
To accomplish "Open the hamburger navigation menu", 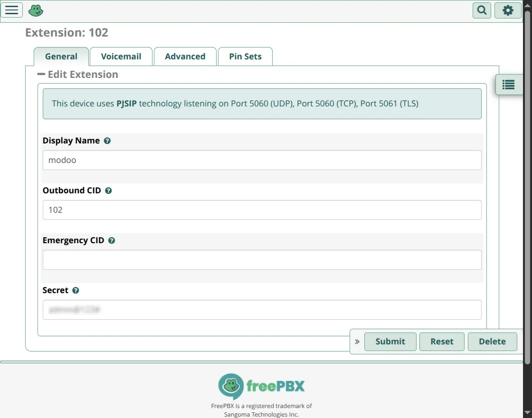I will tap(12, 9).
